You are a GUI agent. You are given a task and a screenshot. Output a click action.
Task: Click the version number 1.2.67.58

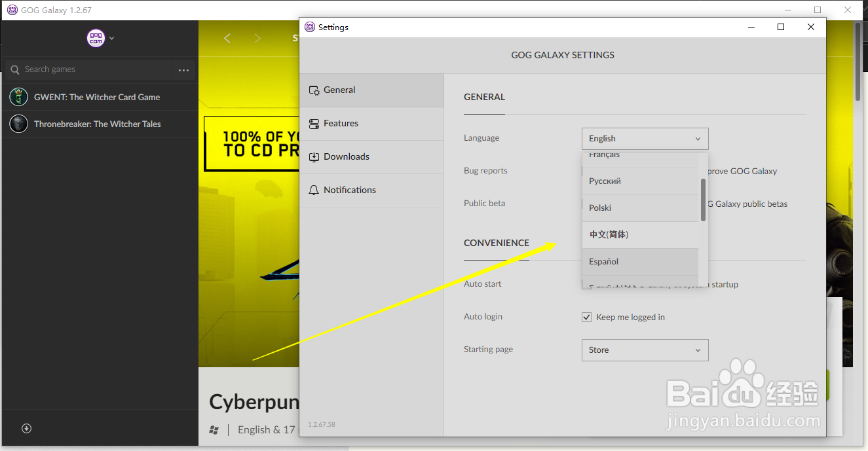pyautogui.click(x=322, y=425)
